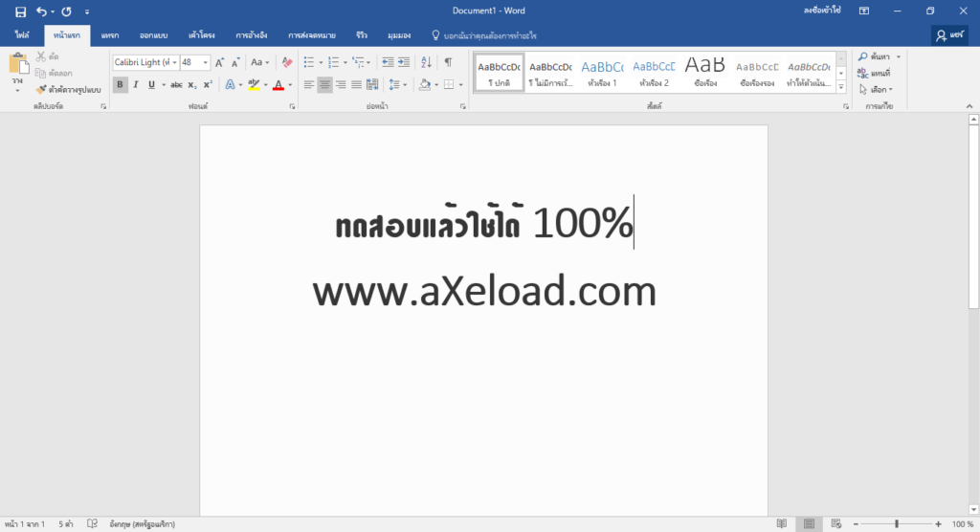Click the Copy icon in the clipboard group
The height and width of the screenshot is (532, 980).
40,73
